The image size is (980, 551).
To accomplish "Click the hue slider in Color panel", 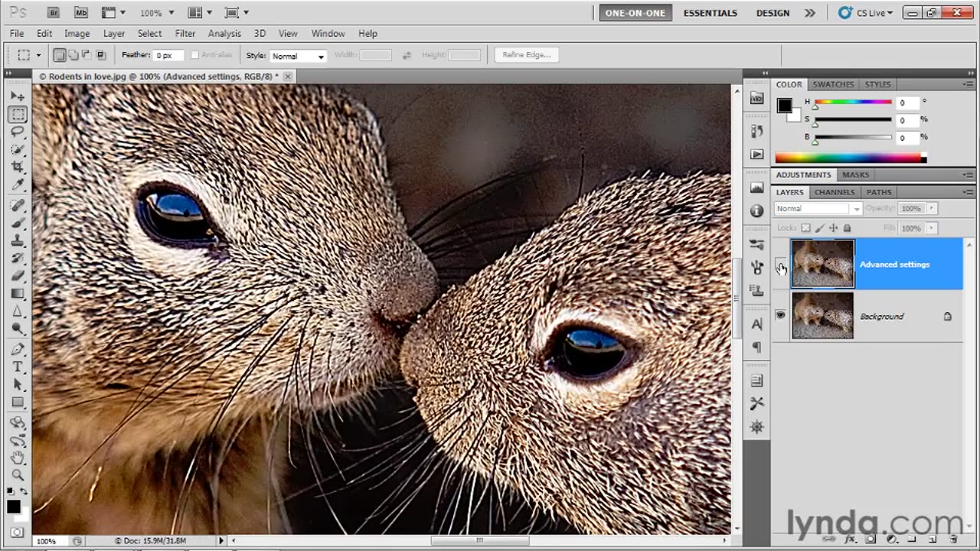I will [x=852, y=103].
